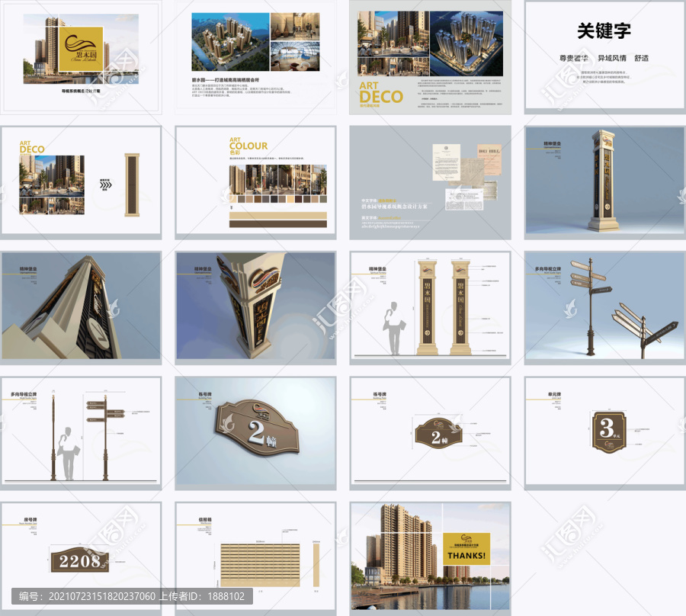
Task: Click the 关键字 heading
Action: (604, 30)
